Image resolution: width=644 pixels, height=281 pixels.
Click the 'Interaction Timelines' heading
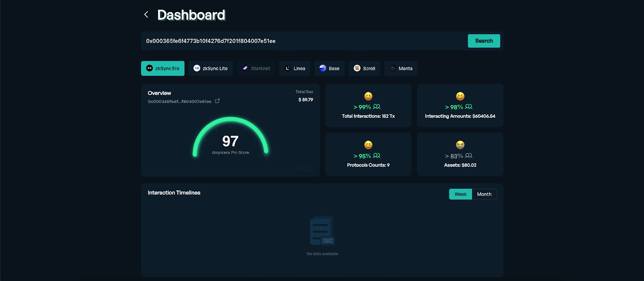click(174, 193)
